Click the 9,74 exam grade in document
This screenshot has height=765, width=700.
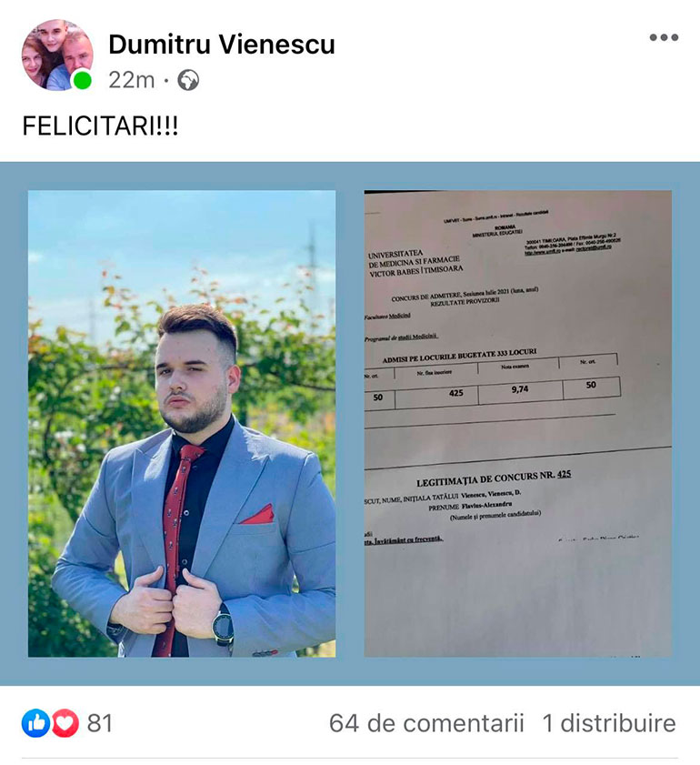coord(520,389)
